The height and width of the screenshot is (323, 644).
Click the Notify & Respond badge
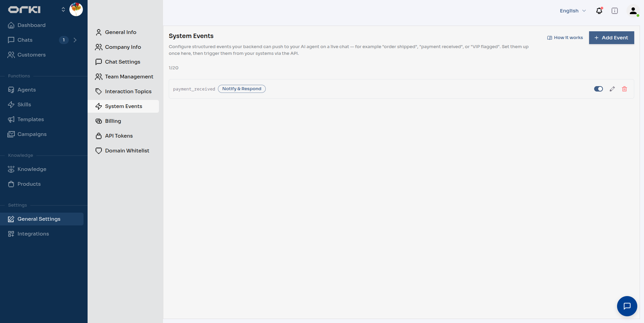click(x=242, y=89)
